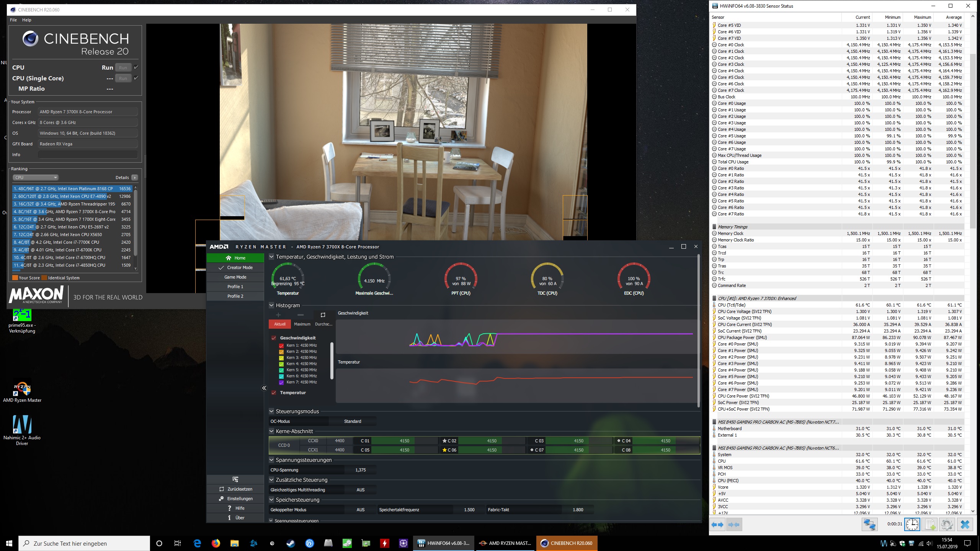
Task: Switch histogram to Maximum tab
Action: coord(302,324)
